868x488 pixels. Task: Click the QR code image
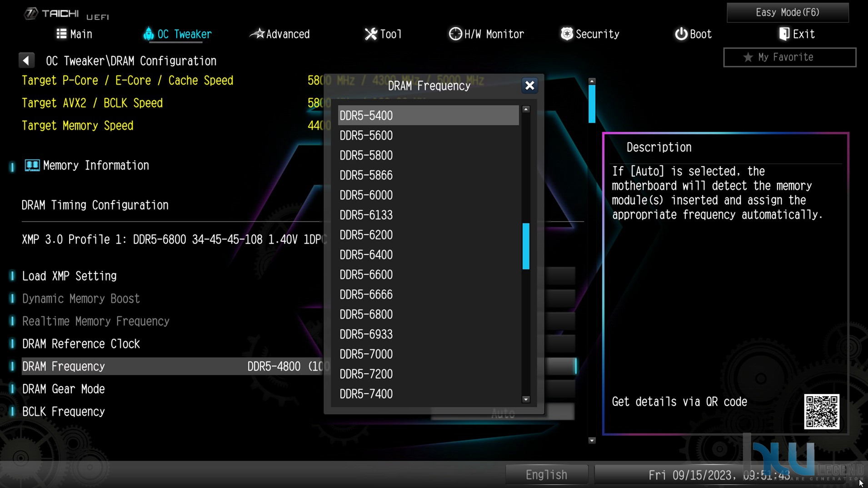(x=822, y=412)
